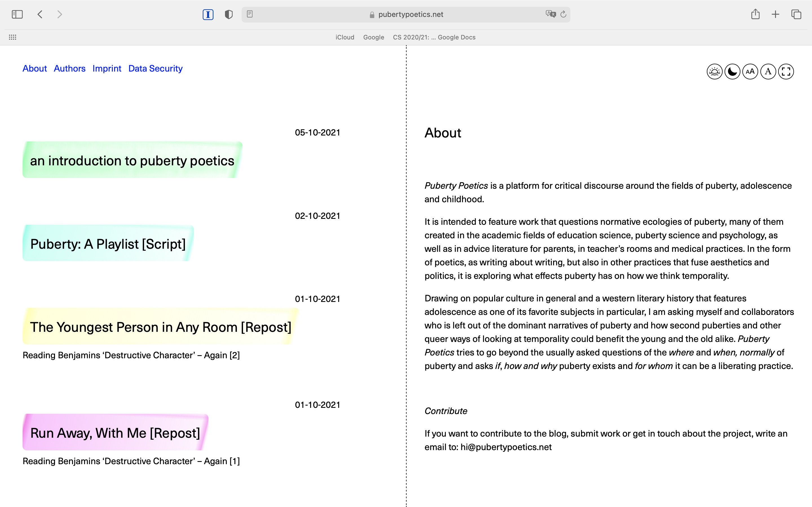Switch font style with A button
Image resolution: width=812 pixels, height=507 pixels.
768,72
